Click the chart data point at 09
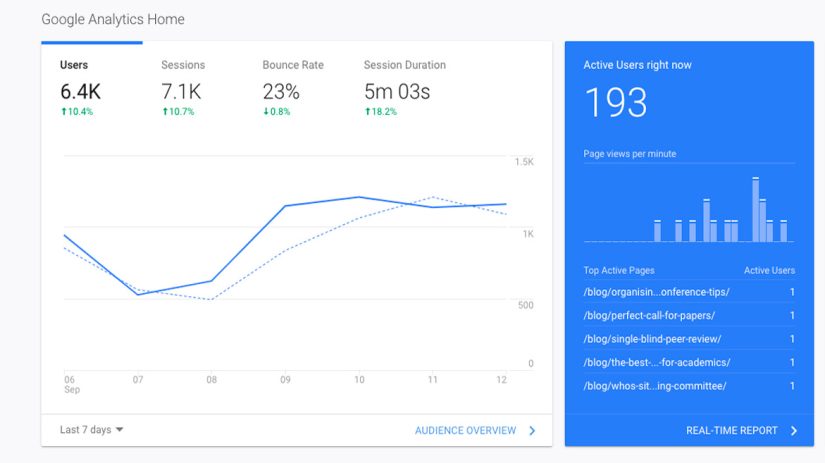 click(284, 206)
